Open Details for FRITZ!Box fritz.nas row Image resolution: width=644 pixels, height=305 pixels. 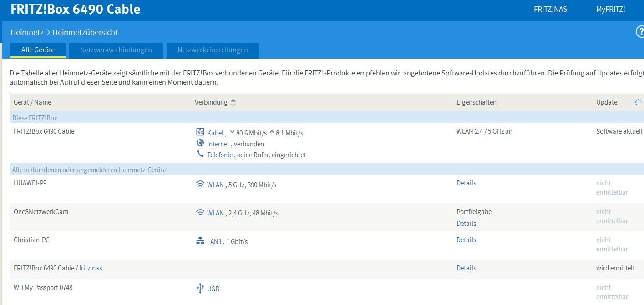466,268
